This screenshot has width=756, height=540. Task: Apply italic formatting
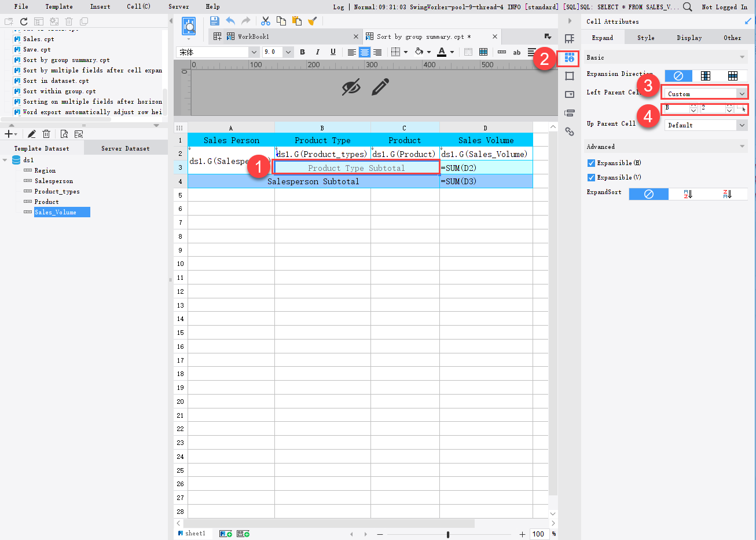[x=317, y=52]
